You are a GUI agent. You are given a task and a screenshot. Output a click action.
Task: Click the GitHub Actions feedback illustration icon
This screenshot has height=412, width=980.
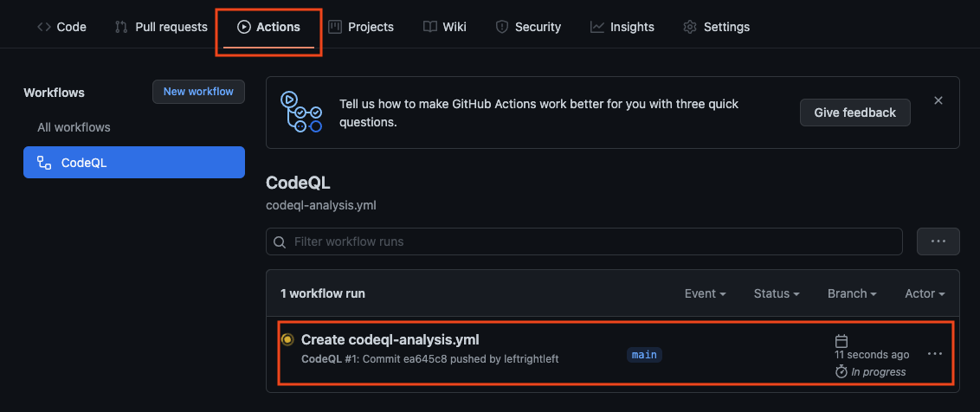coord(301,112)
